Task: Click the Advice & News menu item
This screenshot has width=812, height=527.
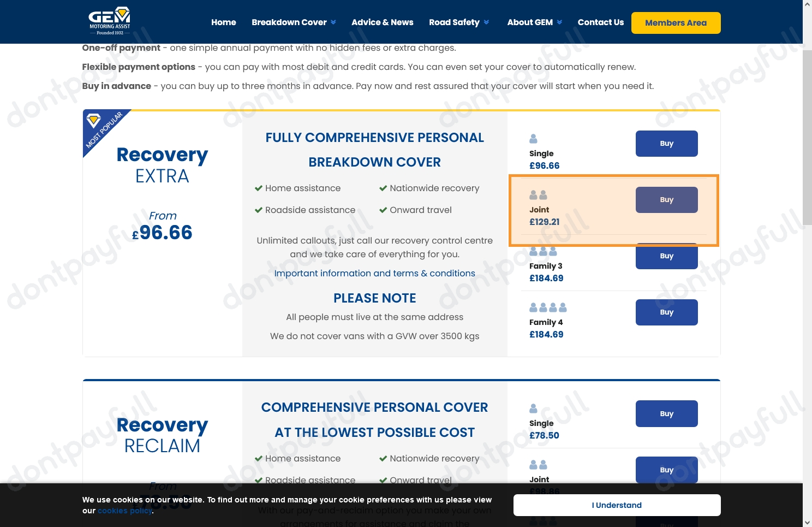Action: click(382, 22)
